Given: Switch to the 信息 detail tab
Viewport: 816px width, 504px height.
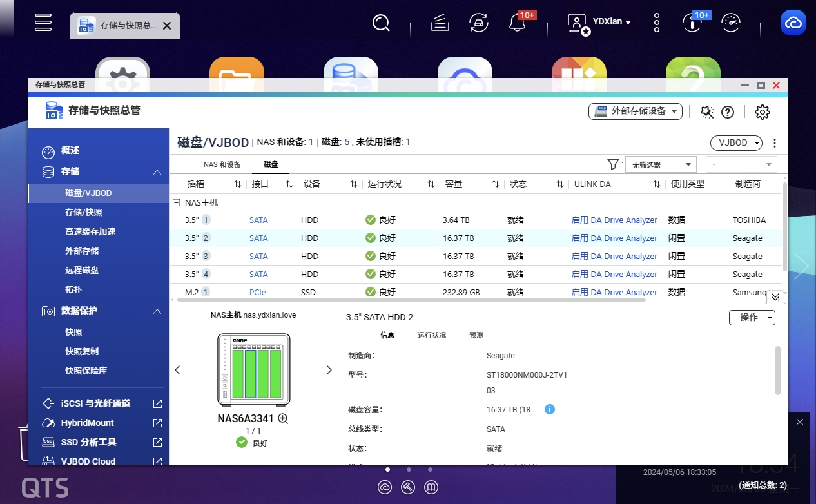Looking at the screenshot, I should (387, 335).
